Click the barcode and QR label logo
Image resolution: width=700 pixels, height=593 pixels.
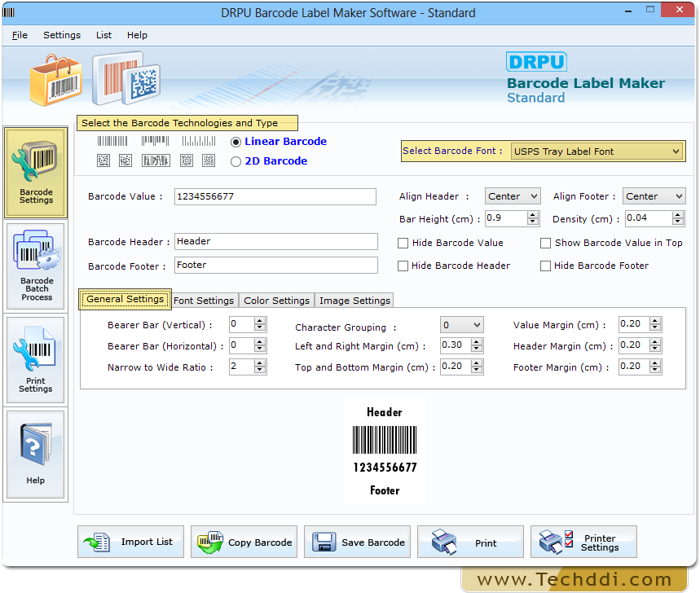click(126, 78)
